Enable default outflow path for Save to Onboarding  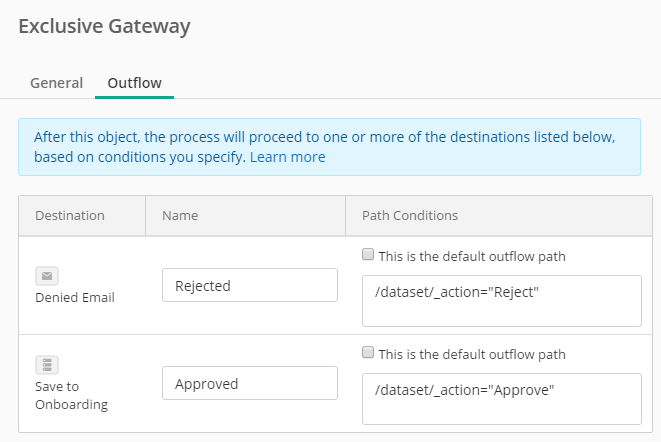click(368, 352)
